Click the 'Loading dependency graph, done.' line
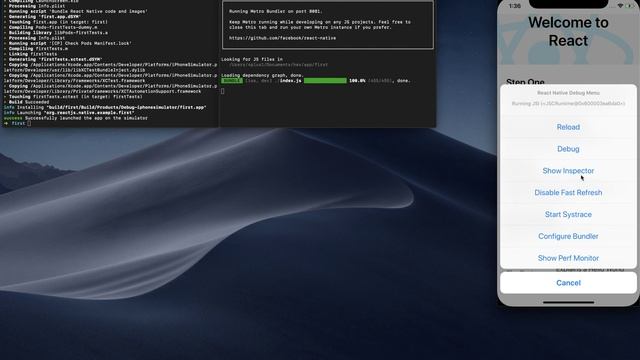 click(262, 76)
